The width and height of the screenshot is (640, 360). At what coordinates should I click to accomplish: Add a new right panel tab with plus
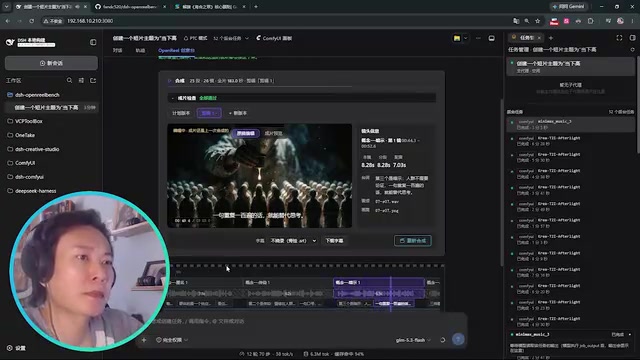pos(551,38)
